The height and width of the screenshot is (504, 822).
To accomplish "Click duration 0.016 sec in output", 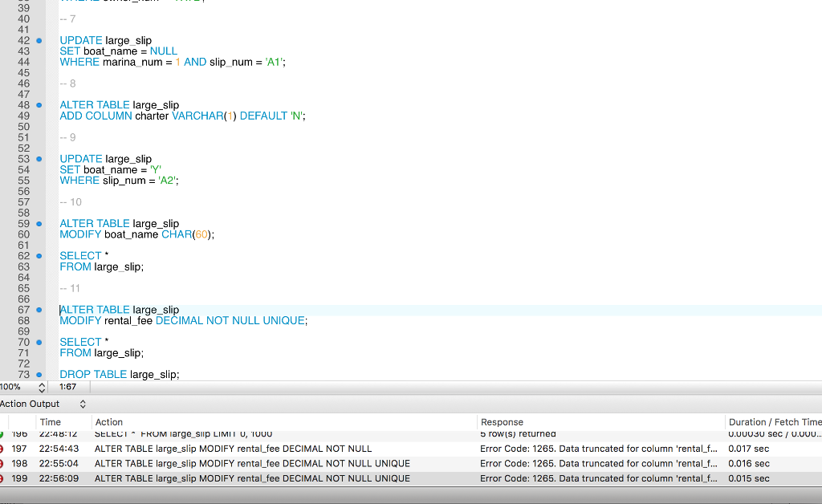I will [749, 464].
